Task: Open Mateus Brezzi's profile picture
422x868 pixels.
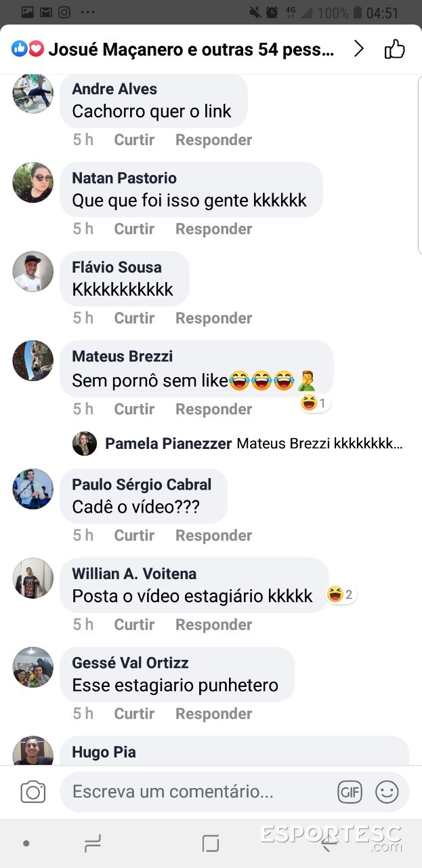Action: 33,361
